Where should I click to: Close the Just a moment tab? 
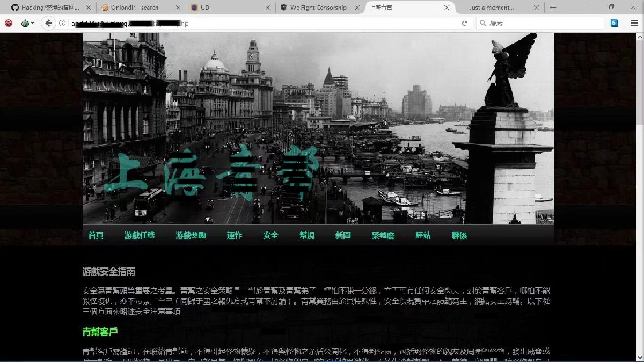click(x=536, y=8)
